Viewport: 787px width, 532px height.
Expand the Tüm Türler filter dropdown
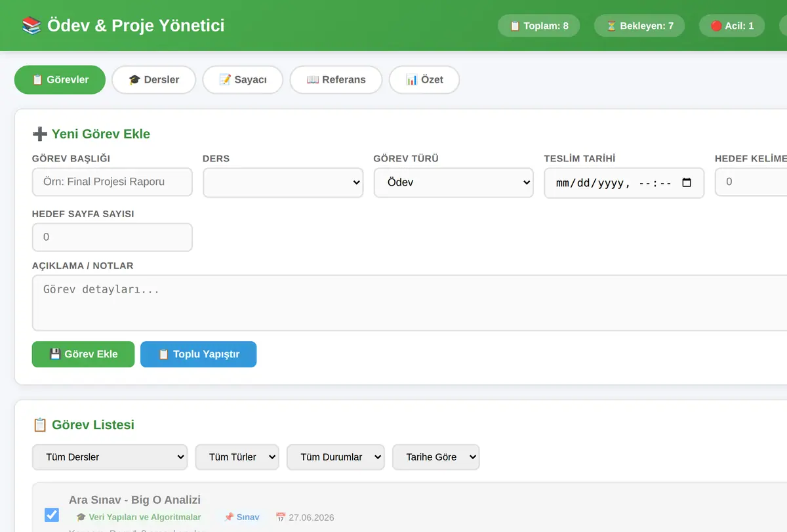(237, 457)
